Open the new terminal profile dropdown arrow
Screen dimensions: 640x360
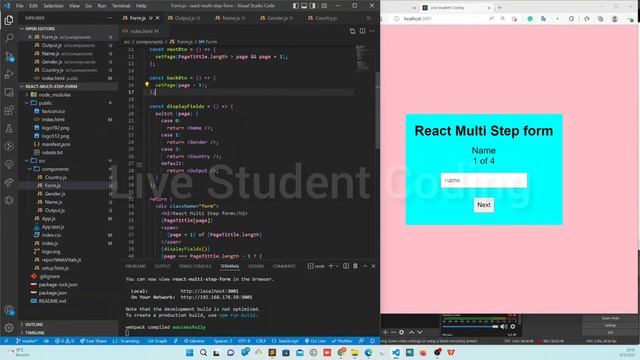tap(337, 266)
